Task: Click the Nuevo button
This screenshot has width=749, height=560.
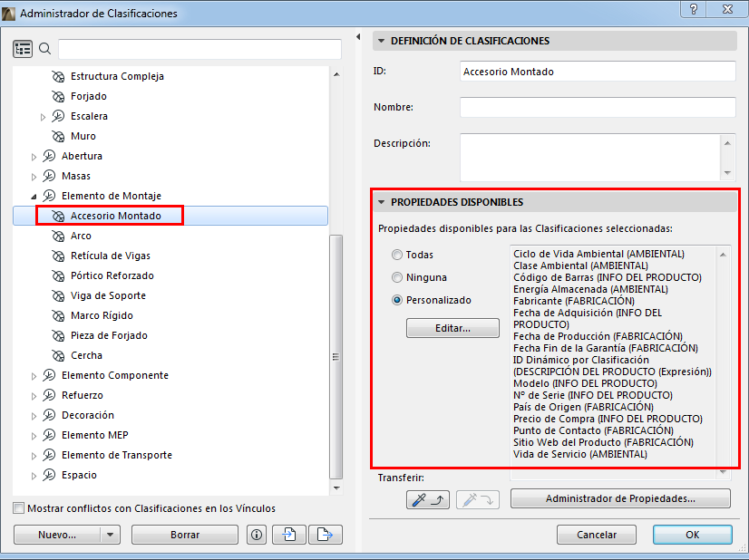Action: [57, 535]
